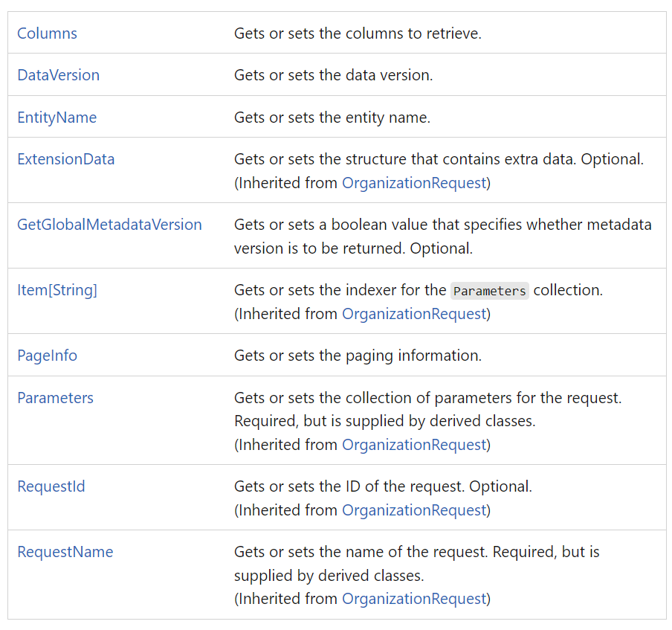Click the PageInfo paging information description
Screen dimensions: 672x630
click(358, 356)
